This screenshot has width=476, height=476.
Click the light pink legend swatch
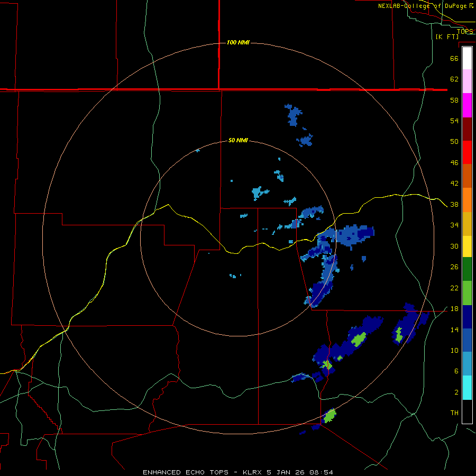467,81
